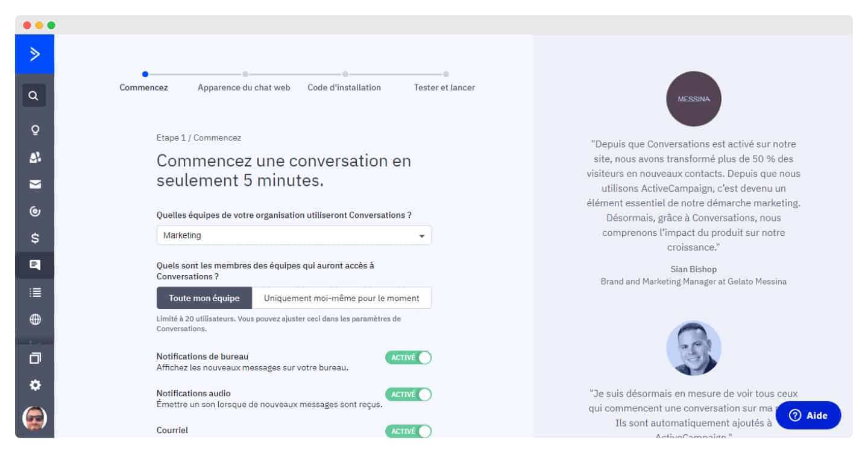Viewport: 868px width, 453px height.
Task: Click the yellow macOS window button
Action: pos(39,25)
